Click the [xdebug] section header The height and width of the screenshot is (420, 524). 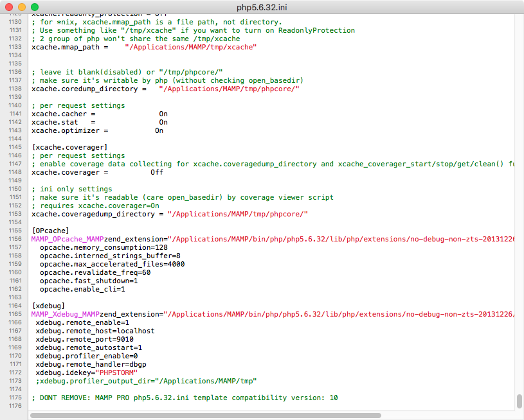tap(48, 306)
